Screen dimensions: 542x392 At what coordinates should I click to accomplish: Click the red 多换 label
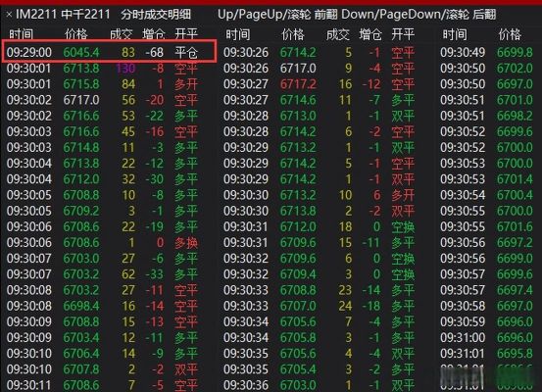pos(186,243)
